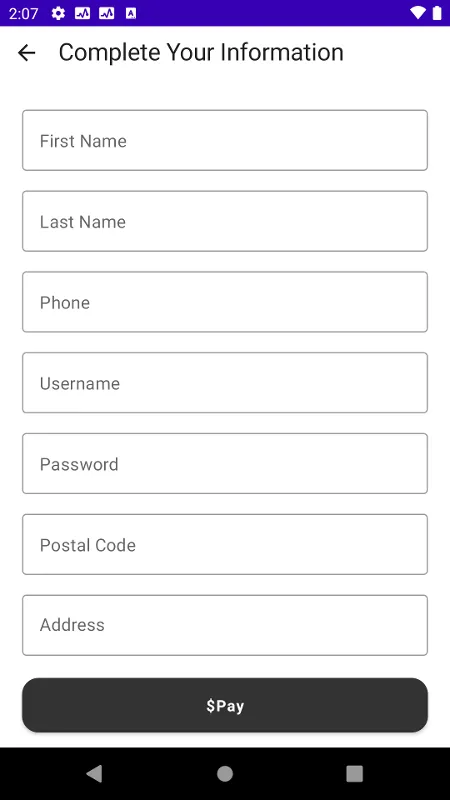This screenshot has width=450, height=800.
Task: Tap the Complete Your Information title
Action: click(201, 53)
